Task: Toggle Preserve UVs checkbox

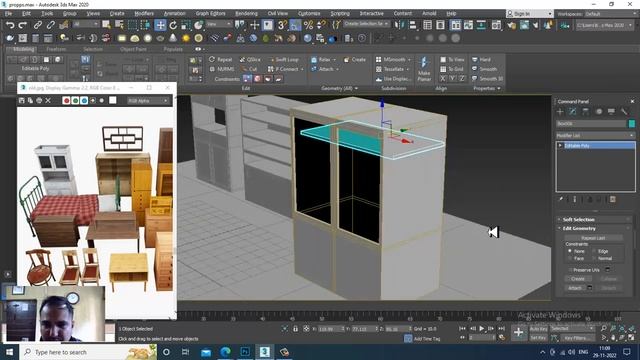Action: click(570, 270)
